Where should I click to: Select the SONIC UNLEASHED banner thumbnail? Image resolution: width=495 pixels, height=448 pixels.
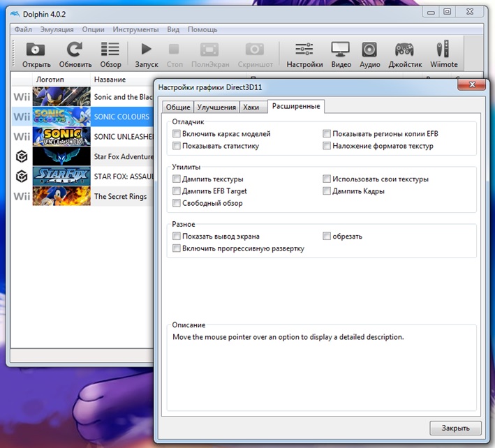[x=61, y=136]
